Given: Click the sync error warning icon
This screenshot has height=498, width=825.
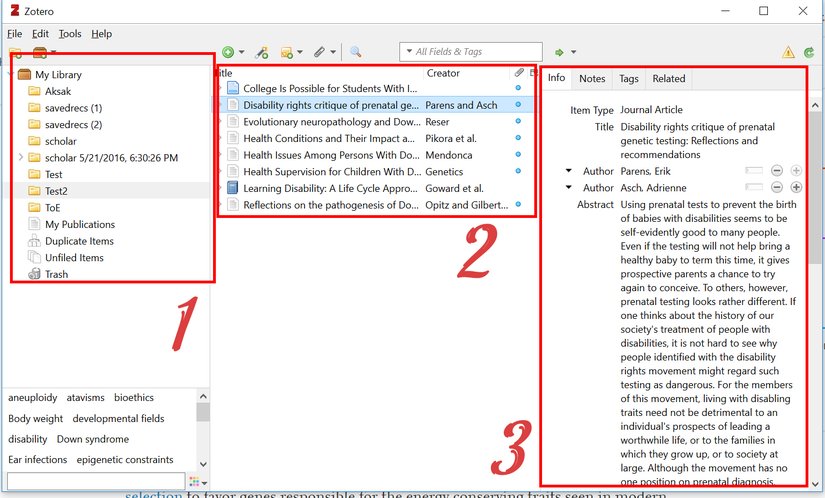Looking at the screenshot, I should pyautogui.click(x=788, y=52).
